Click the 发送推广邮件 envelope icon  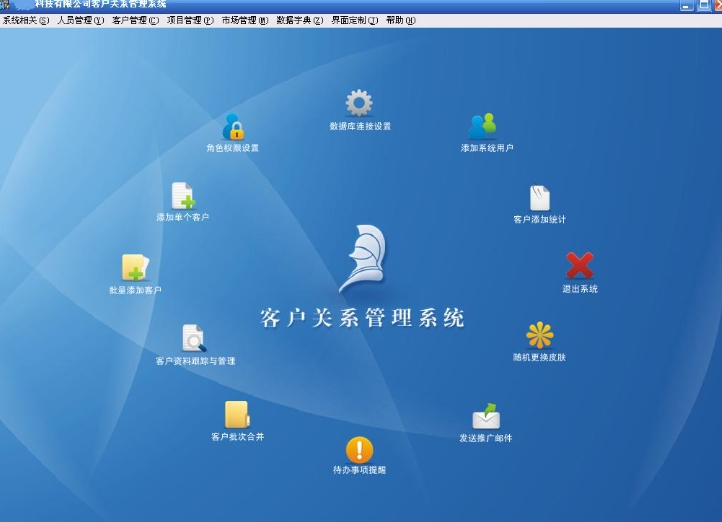[x=486, y=416]
